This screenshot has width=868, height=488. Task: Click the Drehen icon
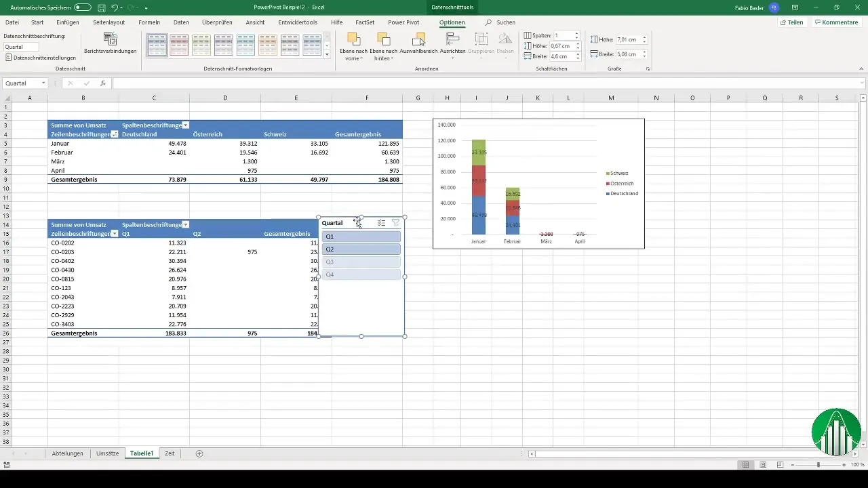point(505,40)
